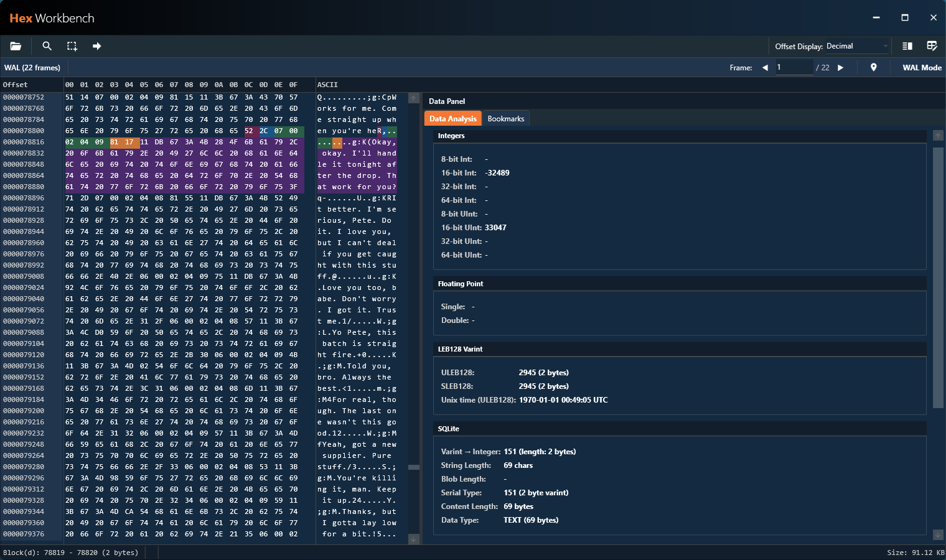The width and height of the screenshot is (946, 560).
Task: Click the Data Panel title
Action: tap(447, 101)
